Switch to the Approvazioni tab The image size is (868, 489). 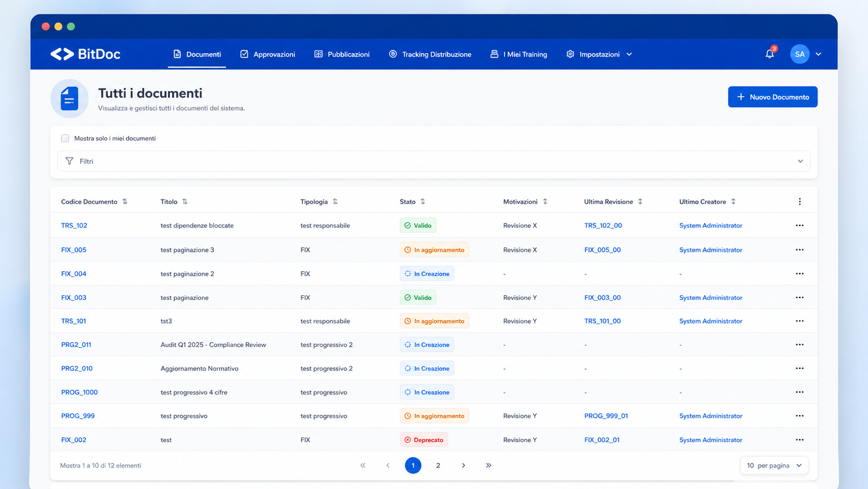click(x=267, y=54)
